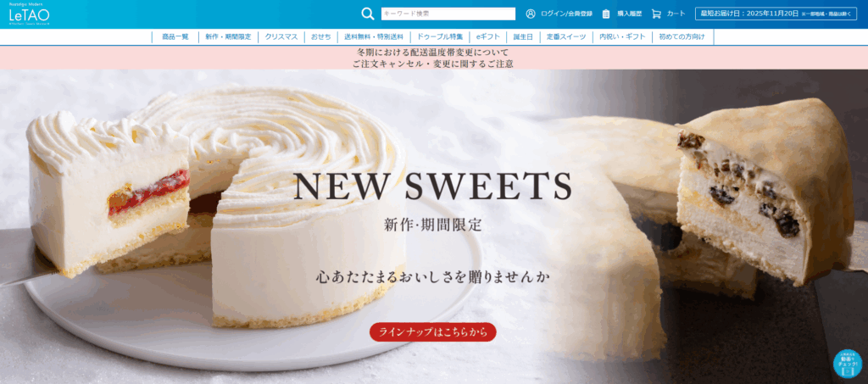
Task: Open the LeTAO logo home link
Action: [x=30, y=14]
